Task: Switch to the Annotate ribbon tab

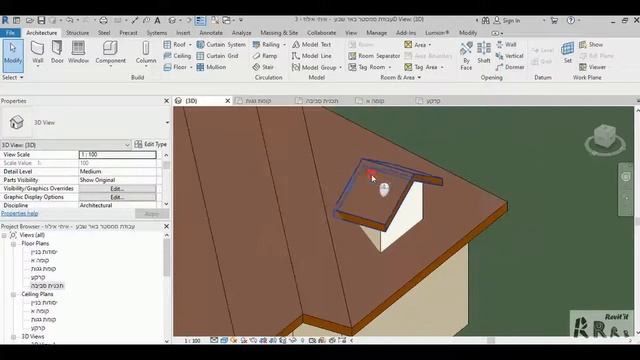Action: coord(211,33)
